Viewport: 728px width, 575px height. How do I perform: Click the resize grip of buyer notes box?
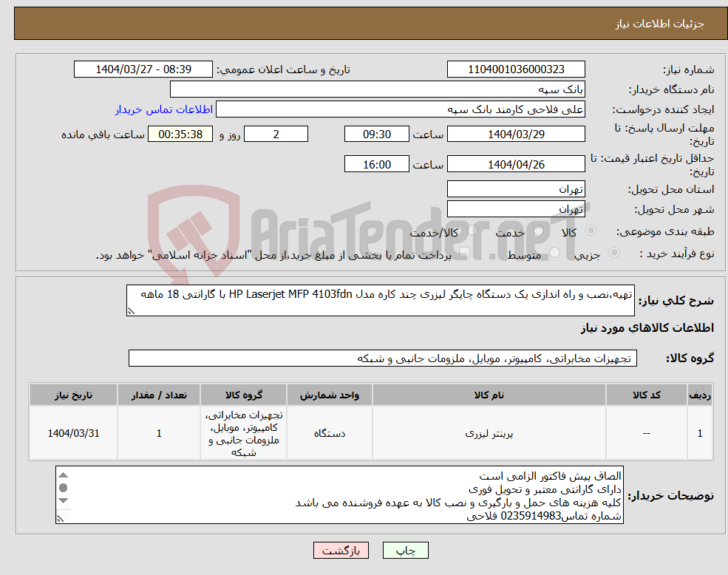[x=60, y=519]
